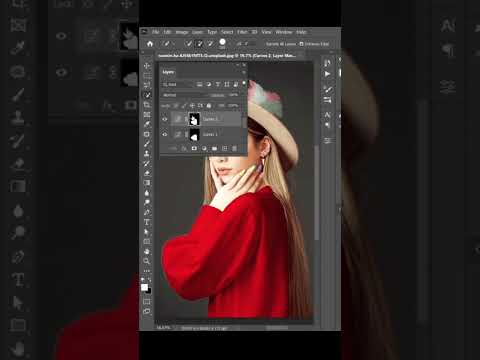
Task: Click the delete layer trash icon
Action: pos(234,148)
